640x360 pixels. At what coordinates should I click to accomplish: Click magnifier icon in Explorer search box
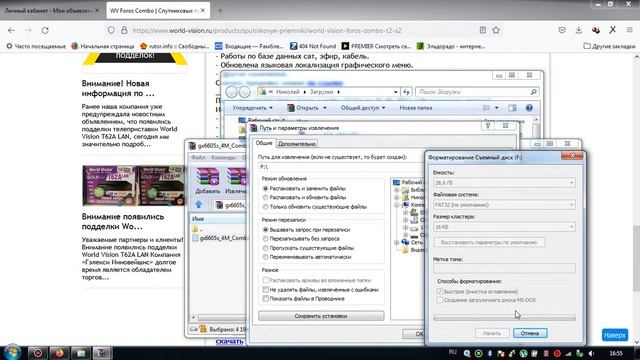533,92
